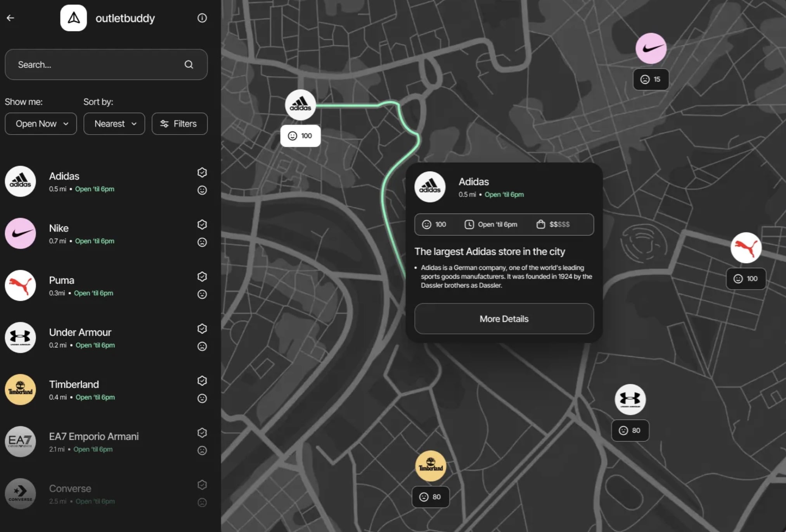
Task: Select Puma in the store list
Action: [106, 285]
